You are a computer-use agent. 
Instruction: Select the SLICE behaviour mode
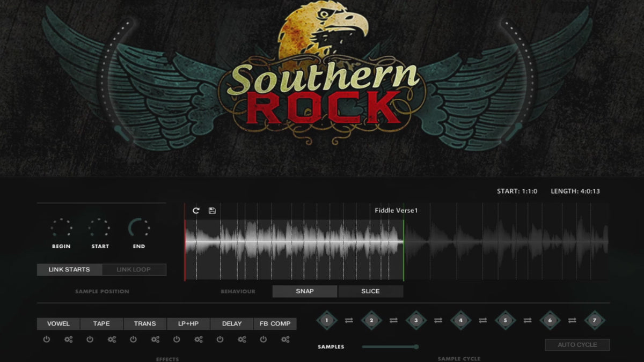pos(370,291)
